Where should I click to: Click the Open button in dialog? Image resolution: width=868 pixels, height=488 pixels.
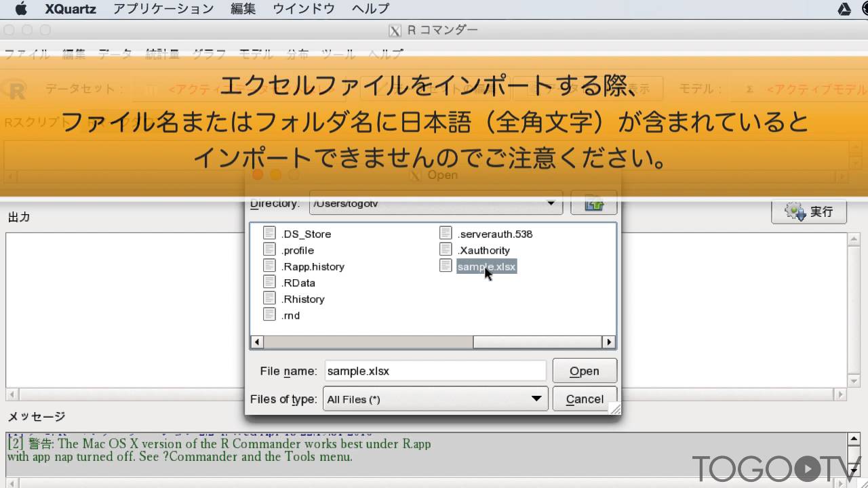585,371
